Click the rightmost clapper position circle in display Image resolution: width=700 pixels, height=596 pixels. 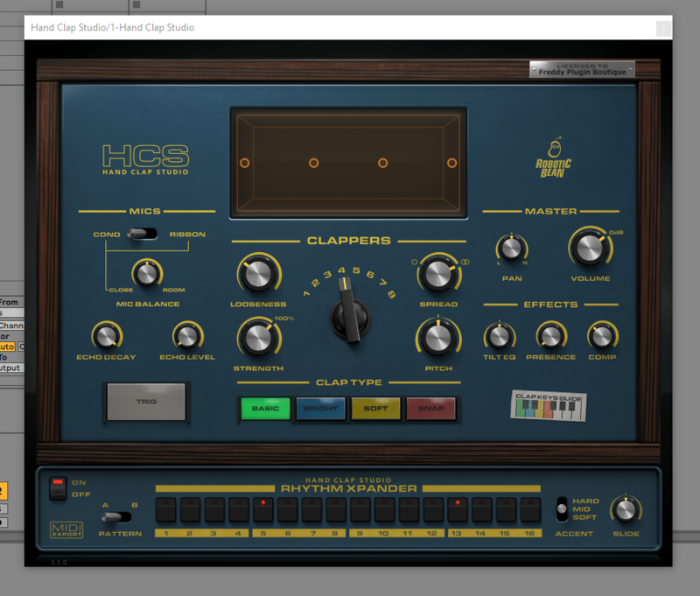pyautogui.click(x=451, y=163)
